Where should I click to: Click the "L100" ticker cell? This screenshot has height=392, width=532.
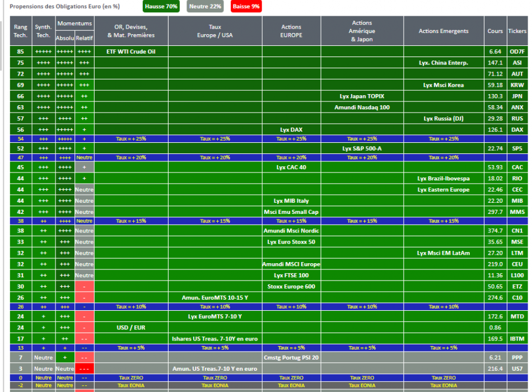517,276
